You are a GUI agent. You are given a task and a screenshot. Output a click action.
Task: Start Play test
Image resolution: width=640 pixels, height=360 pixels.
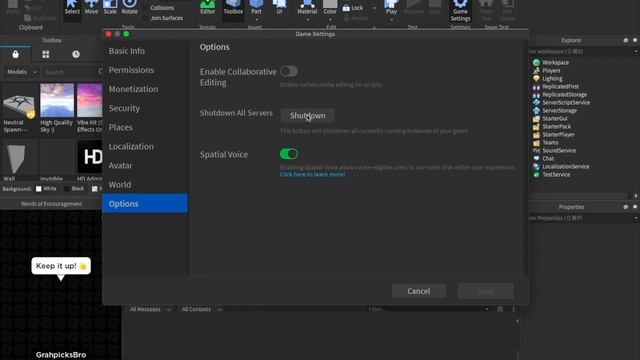click(391, 8)
